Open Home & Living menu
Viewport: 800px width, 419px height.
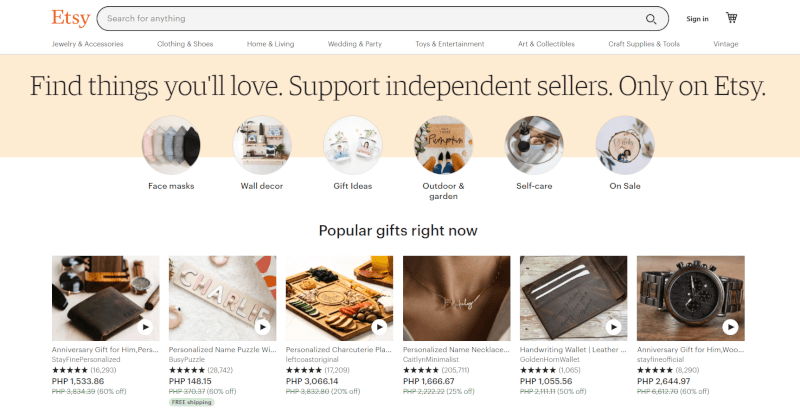(270, 44)
